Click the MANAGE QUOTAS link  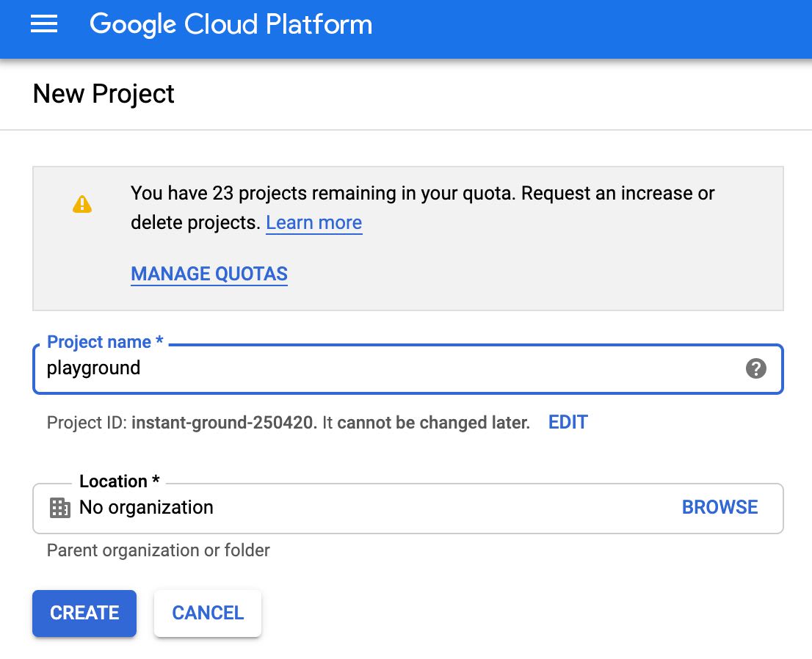coord(209,274)
